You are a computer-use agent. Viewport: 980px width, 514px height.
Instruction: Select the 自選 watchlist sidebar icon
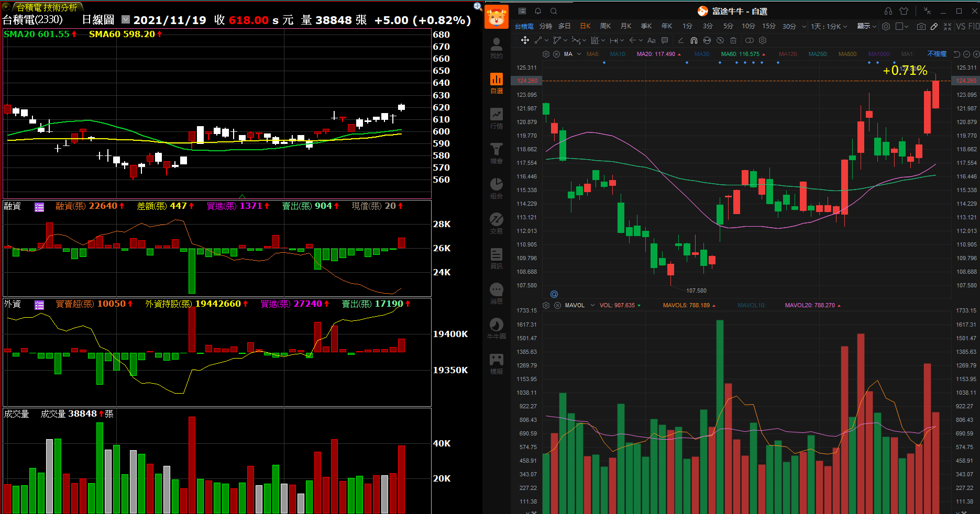click(496, 83)
